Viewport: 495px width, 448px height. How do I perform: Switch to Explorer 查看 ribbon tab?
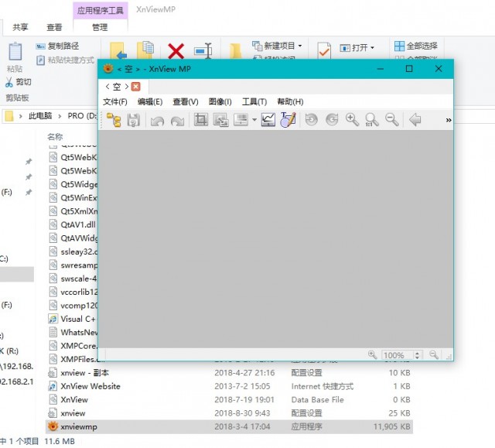(54, 27)
